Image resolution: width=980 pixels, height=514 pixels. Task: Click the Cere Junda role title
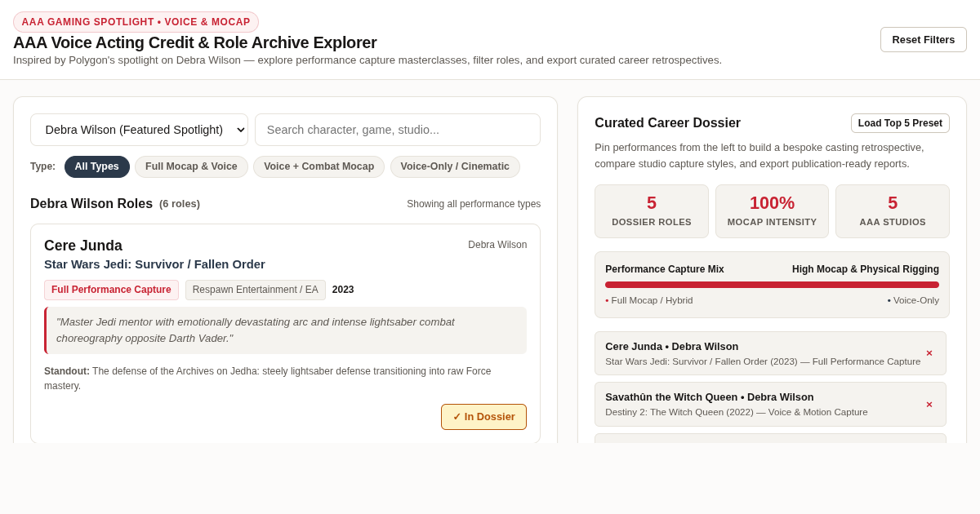(83, 246)
